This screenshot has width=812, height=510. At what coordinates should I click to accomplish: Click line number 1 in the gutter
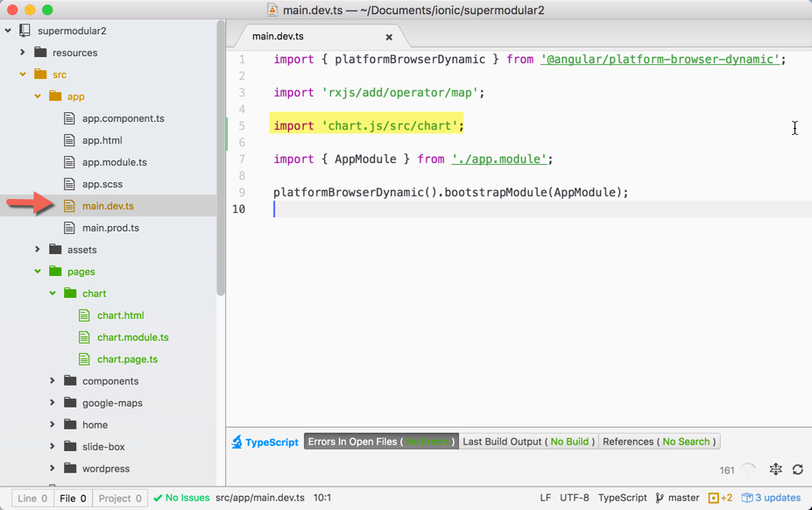[242, 60]
